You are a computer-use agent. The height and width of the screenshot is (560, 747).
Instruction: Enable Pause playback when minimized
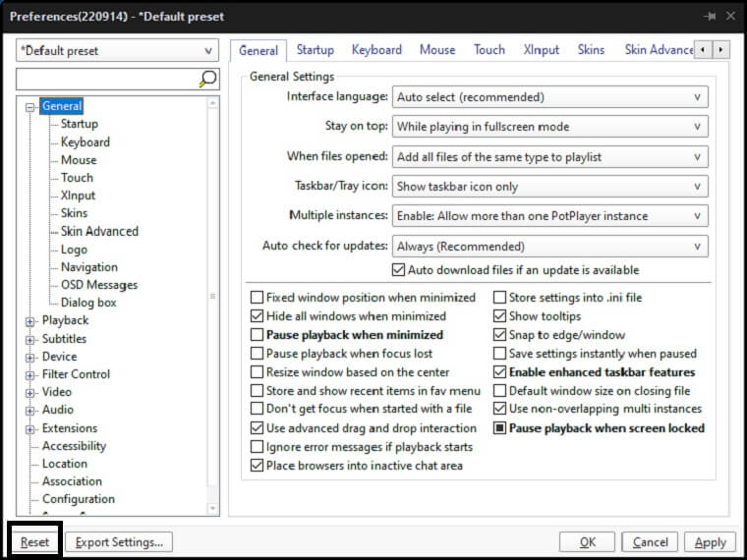257,335
